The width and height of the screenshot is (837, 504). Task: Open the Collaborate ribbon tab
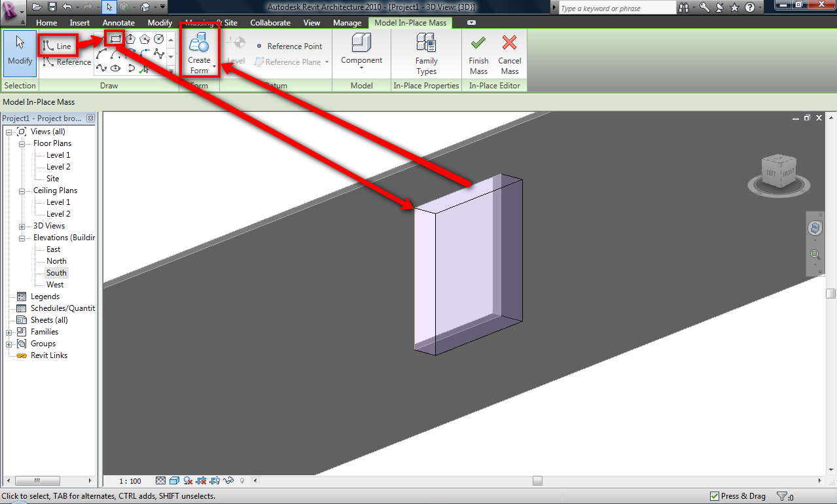[x=270, y=23]
